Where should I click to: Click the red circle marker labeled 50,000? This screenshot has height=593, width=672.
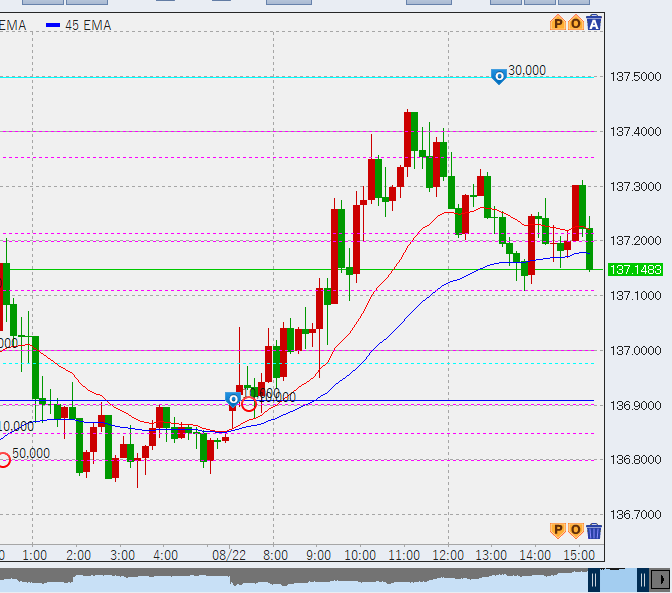(x=4, y=459)
